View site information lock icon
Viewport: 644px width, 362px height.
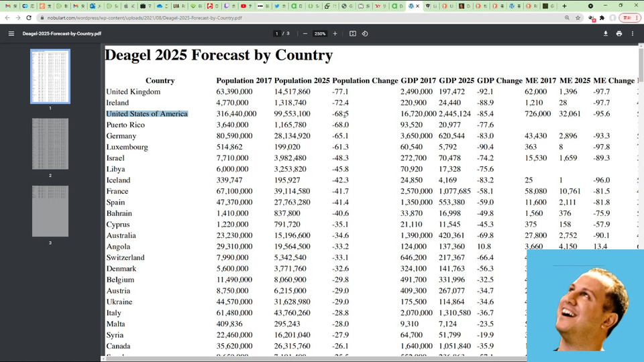pos(42,17)
